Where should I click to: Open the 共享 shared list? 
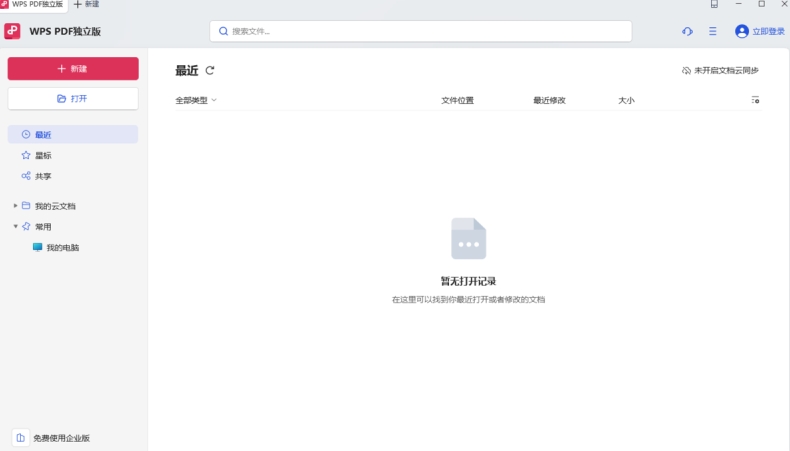pyautogui.click(x=43, y=176)
